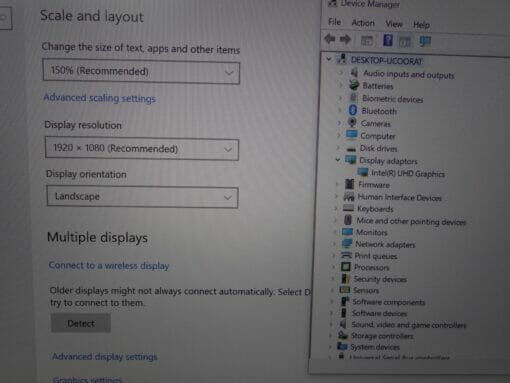Expand the Batteries node arrow
Viewport: 510px width, 383px height.
click(341, 85)
